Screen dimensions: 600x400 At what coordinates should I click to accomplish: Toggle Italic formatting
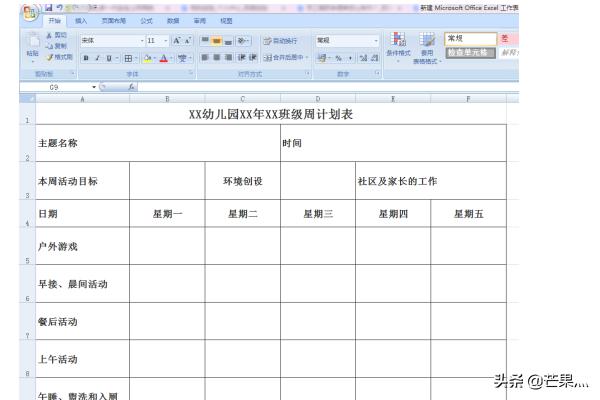[98, 58]
